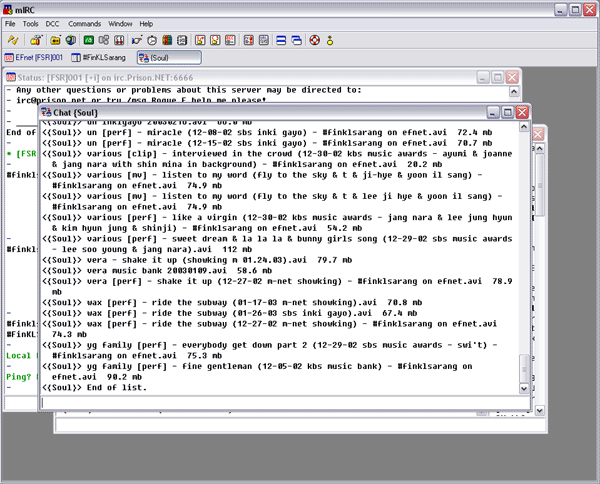Screen dimensions: 600x484
Task: Select the {Soul} chat switchbar button
Action: 167,58
